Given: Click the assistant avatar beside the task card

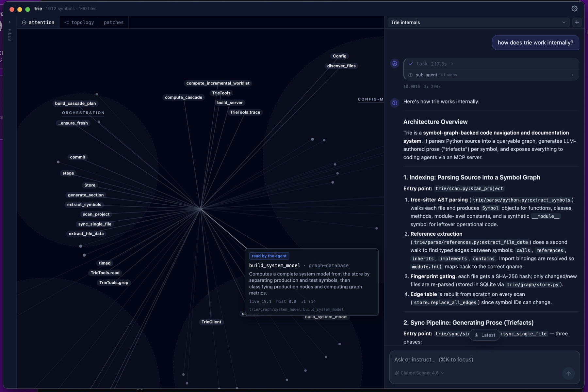Looking at the screenshot, I should (x=395, y=63).
